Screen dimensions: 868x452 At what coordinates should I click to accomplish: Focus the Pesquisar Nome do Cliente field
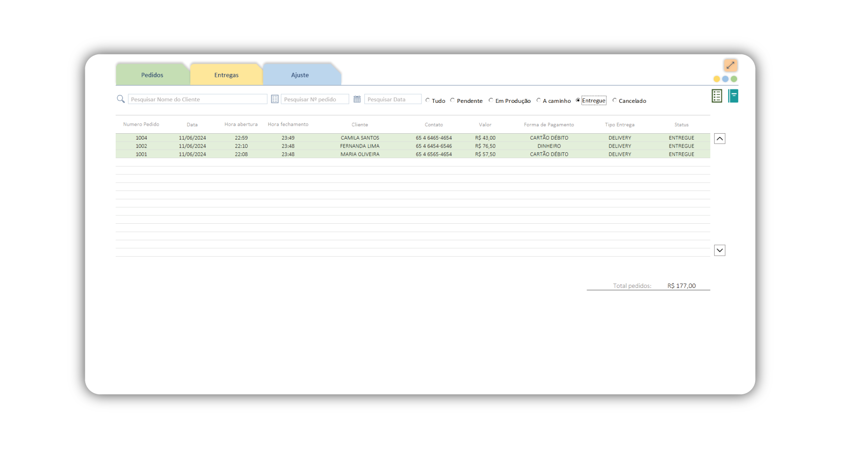tap(198, 99)
